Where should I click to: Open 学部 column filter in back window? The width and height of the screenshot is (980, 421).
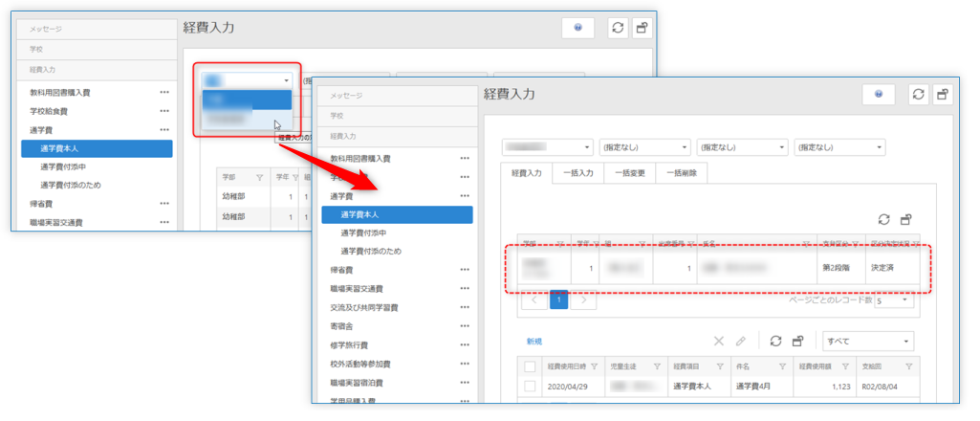(259, 178)
